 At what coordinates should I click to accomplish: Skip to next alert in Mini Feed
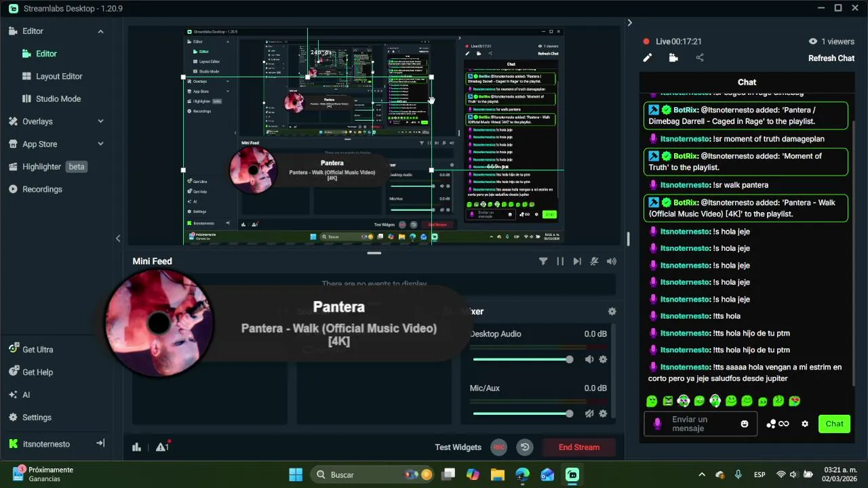[x=577, y=261]
